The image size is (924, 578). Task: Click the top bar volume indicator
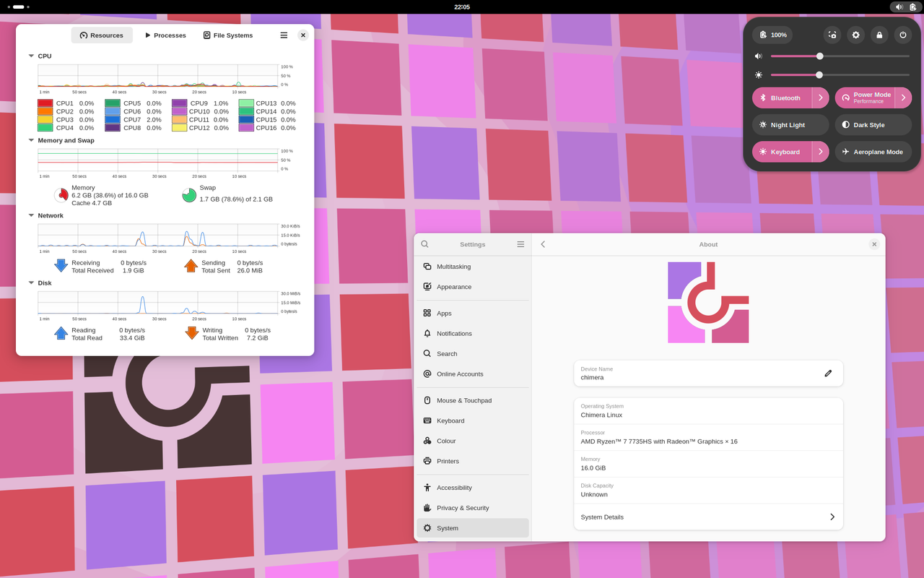click(899, 7)
